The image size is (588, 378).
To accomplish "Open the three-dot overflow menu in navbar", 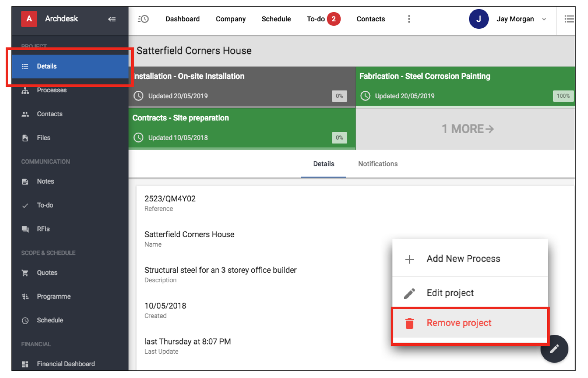I will click(409, 19).
